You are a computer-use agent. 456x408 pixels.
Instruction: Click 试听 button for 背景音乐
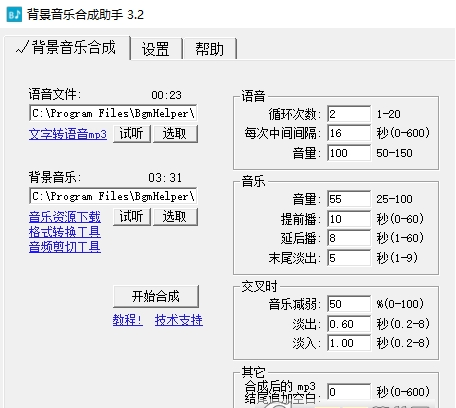point(132,217)
